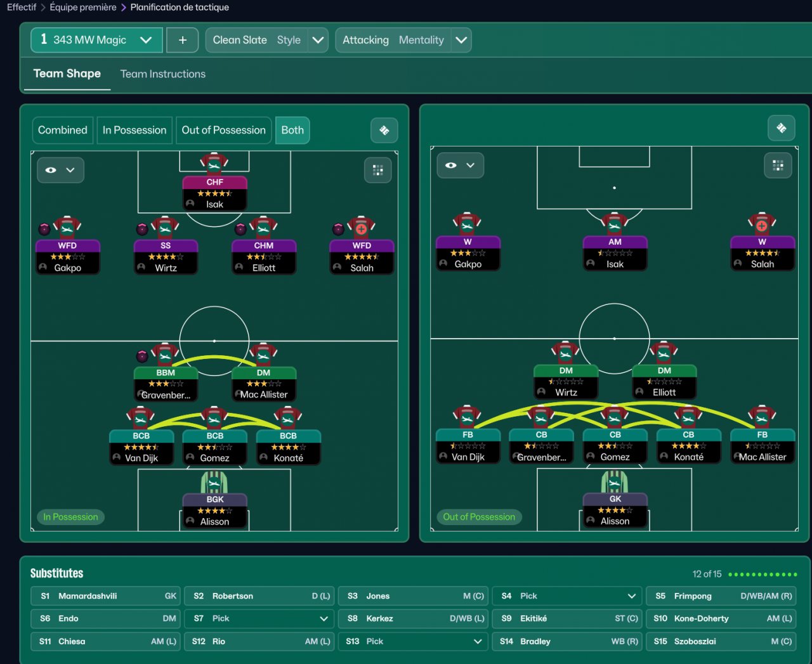
Task: Select Alisson's goalkeeper shirt above the BGK card
Action: (x=214, y=482)
